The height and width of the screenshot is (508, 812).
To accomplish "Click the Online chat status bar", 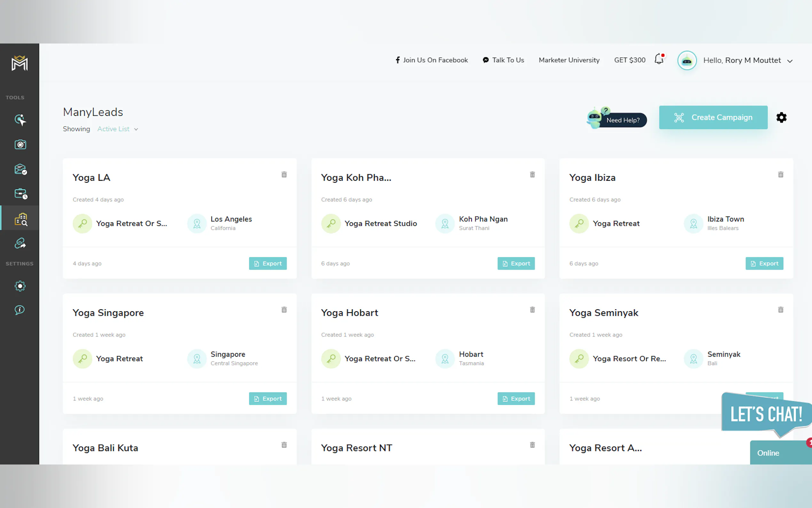I will tap(781, 453).
